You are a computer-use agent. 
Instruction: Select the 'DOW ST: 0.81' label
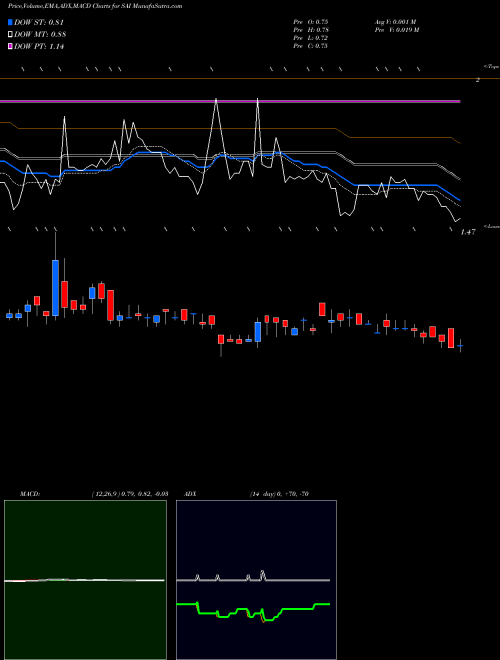tap(39, 23)
